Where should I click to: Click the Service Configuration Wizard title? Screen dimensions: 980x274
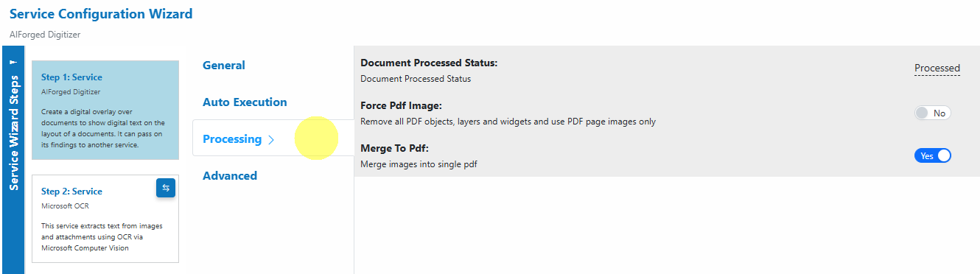tap(101, 14)
